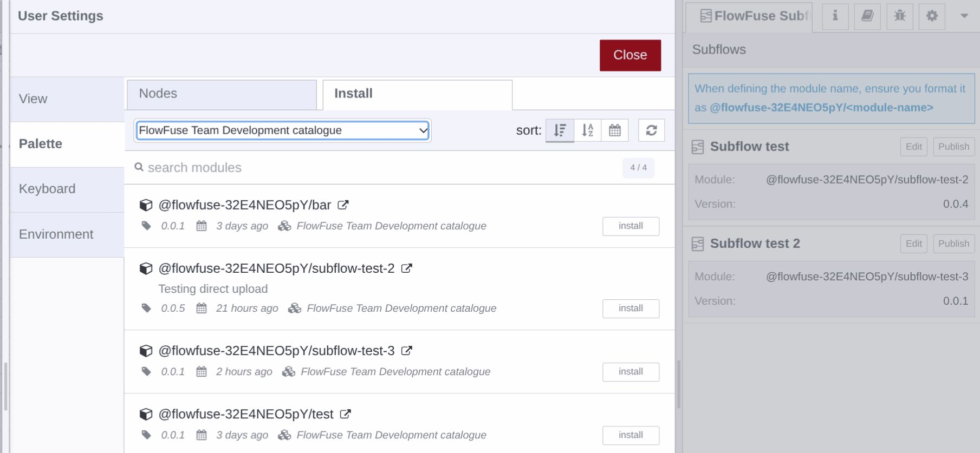Edit the Subflow test entry
The image size is (980, 453).
pos(914,147)
